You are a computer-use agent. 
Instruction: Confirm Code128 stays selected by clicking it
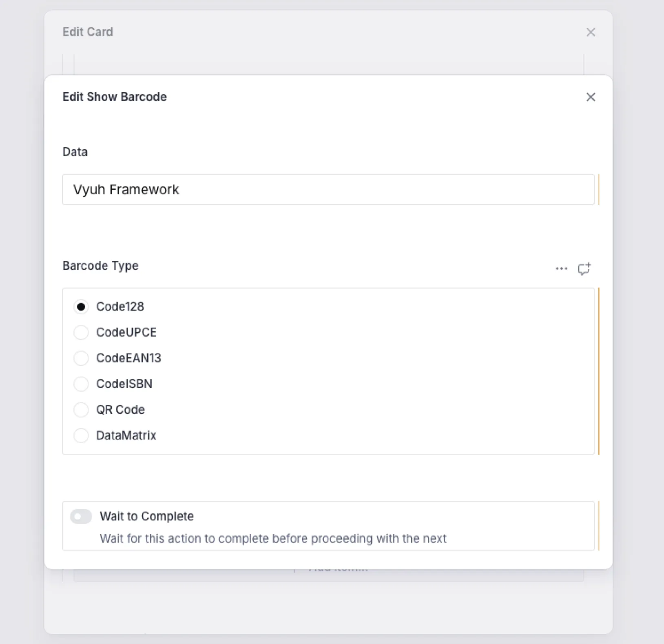coord(81,306)
